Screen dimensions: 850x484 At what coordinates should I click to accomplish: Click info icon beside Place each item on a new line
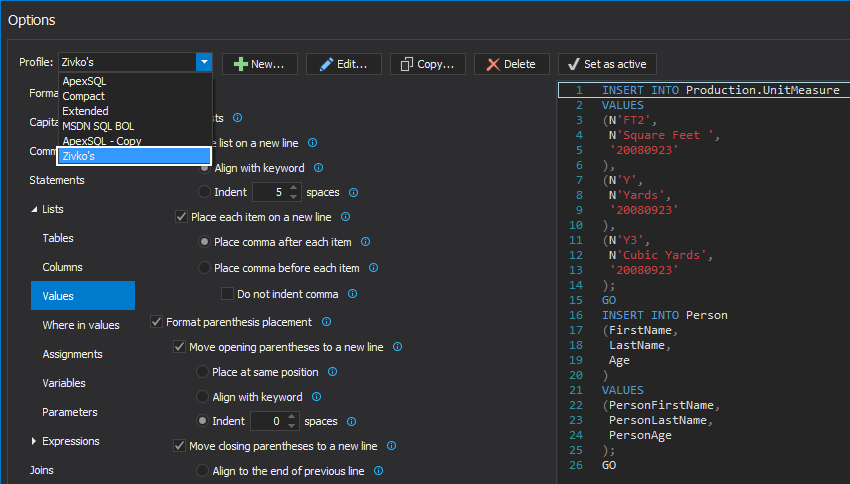343,216
